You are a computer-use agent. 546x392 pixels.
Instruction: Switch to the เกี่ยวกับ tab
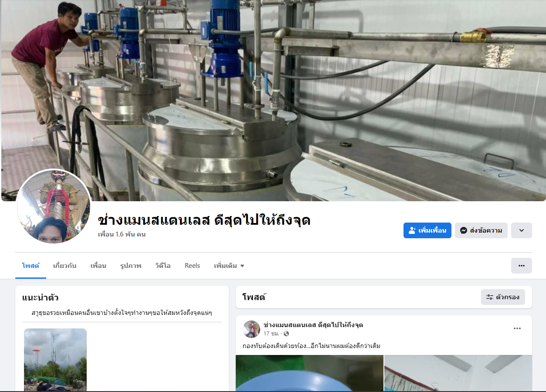(x=64, y=266)
